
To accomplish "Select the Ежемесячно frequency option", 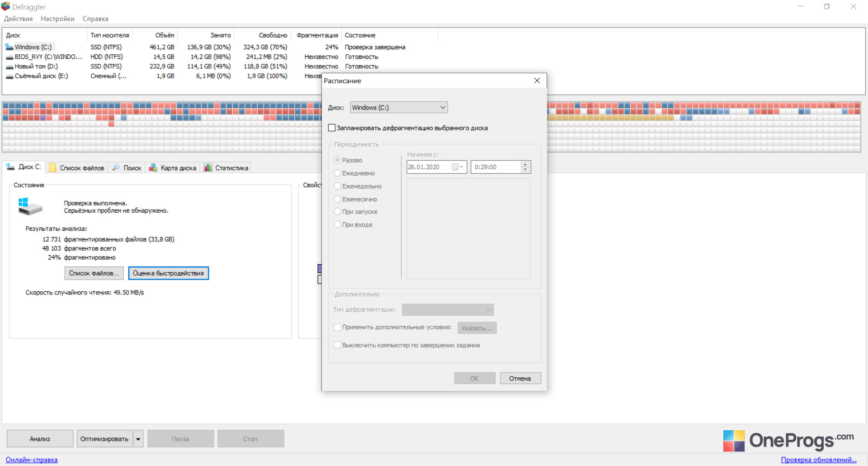I will point(337,199).
